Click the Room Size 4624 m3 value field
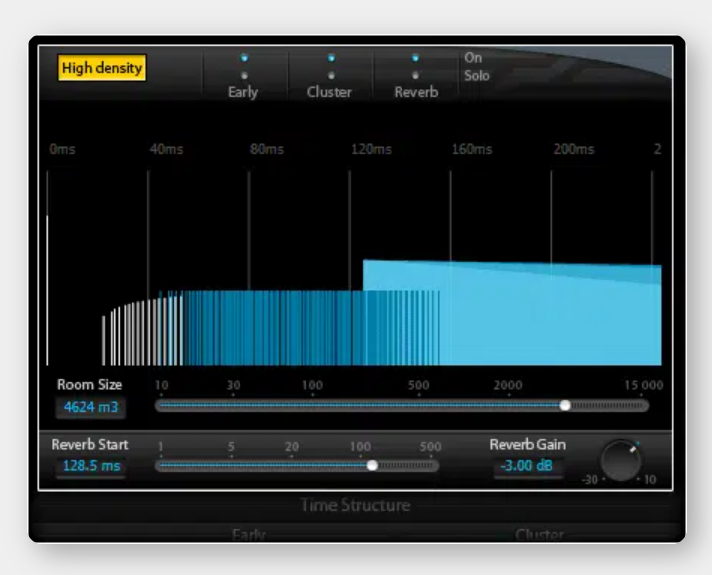The height and width of the screenshot is (575, 712). pyautogui.click(x=91, y=407)
